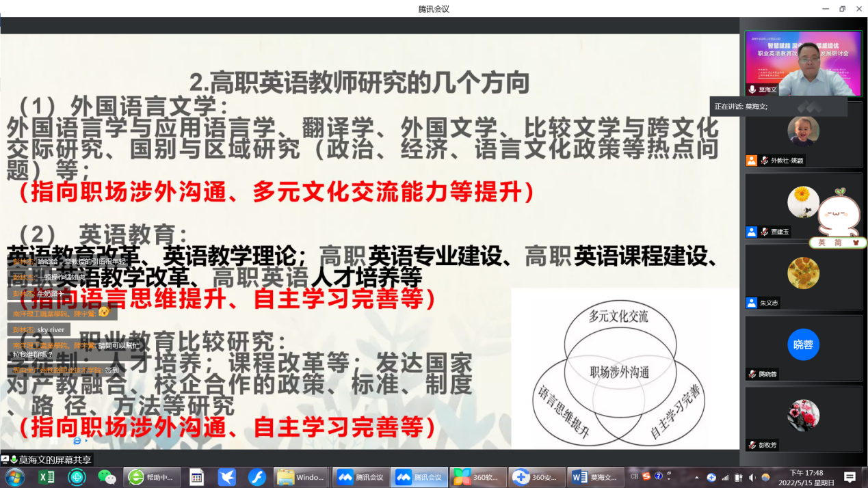The image size is (868, 488).
Task: Open the 360 software manager taskbar item
Action: (x=480, y=477)
